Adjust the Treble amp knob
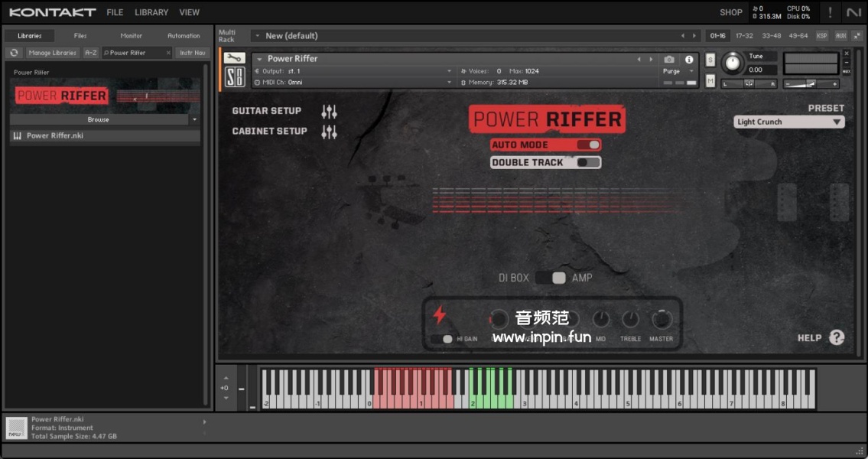The image size is (868, 459). pyautogui.click(x=630, y=320)
